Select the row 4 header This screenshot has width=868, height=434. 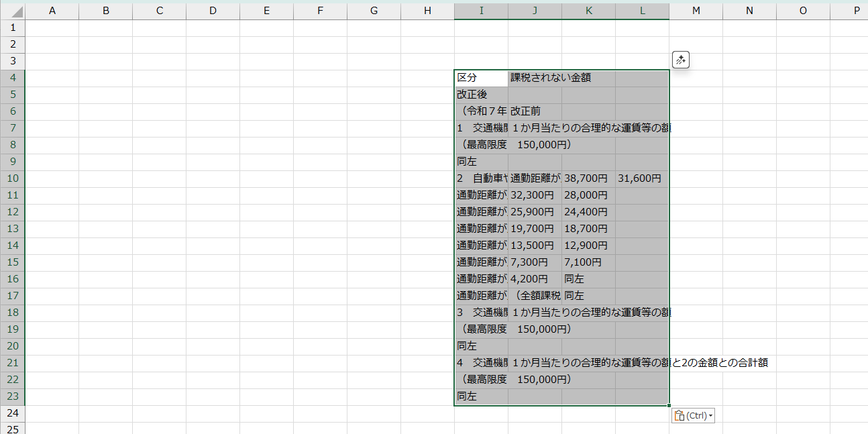(x=13, y=78)
